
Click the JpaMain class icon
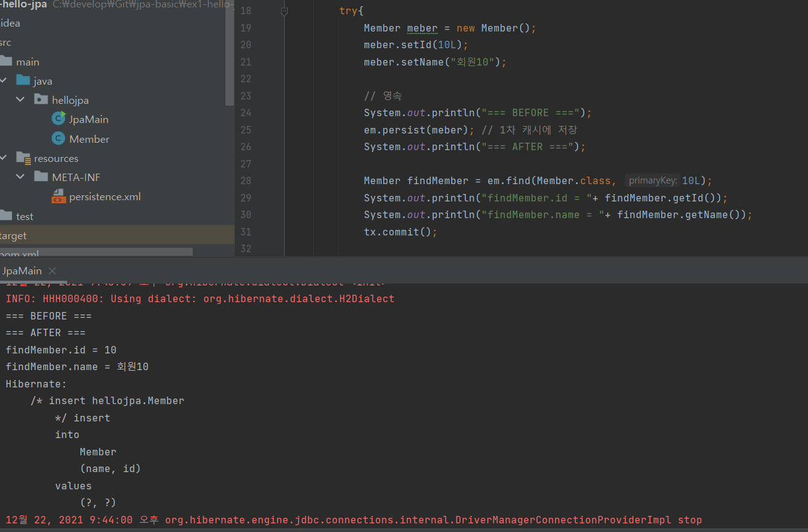[59, 119]
